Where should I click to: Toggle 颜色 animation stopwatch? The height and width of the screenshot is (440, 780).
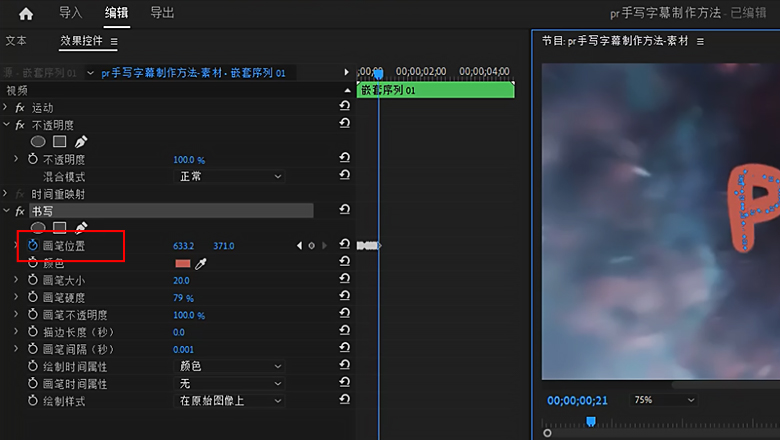point(33,263)
